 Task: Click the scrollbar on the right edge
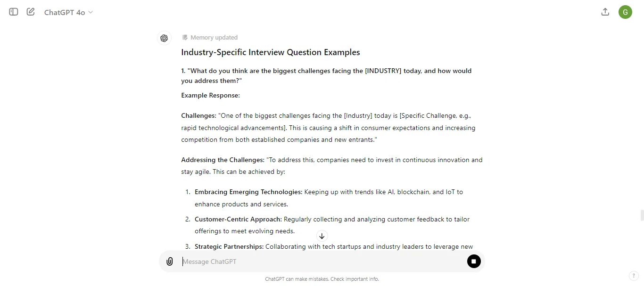click(x=642, y=215)
